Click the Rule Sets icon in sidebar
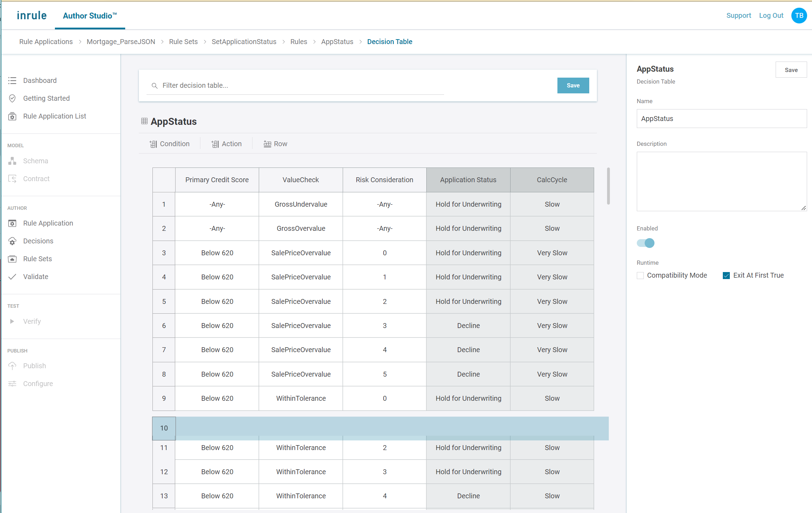The image size is (812, 513). pos(12,259)
